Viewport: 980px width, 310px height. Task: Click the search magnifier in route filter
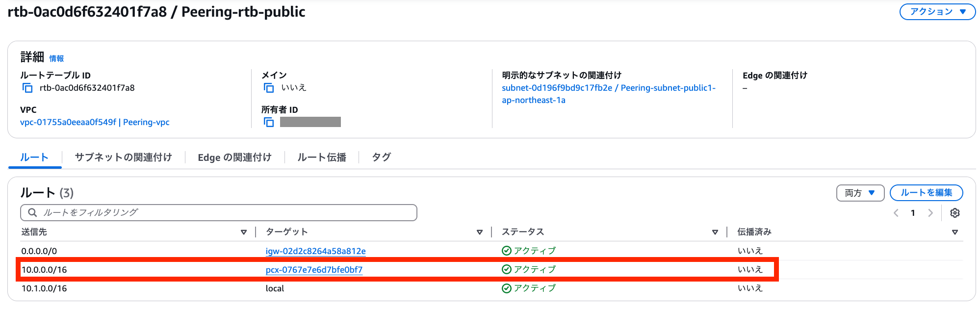(32, 212)
